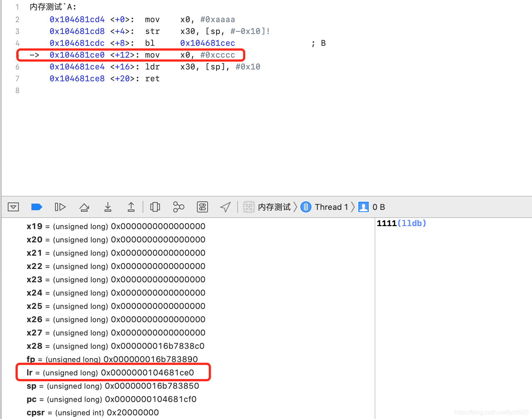The width and height of the screenshot is (532, 419).
Task: Click the Step Into debugger icon
Action: coord(108,207)
